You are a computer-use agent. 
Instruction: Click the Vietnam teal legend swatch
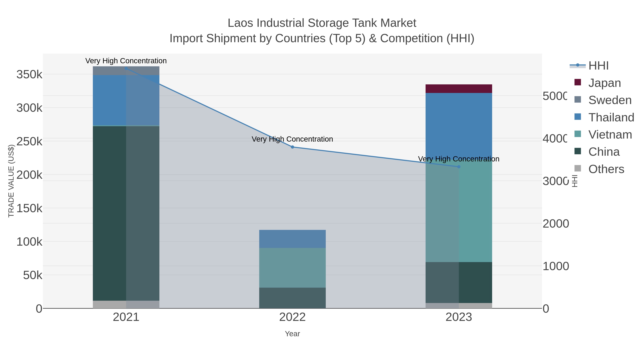[578, 134]
